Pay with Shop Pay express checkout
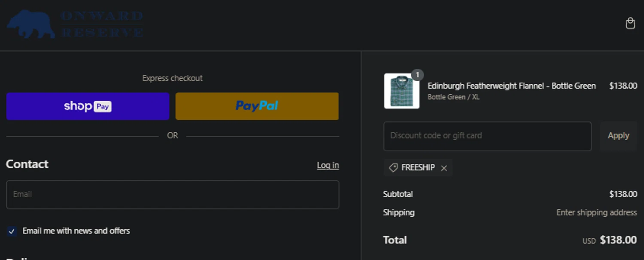This screenshot has width=644, height=260. click(x=88, y=106)
